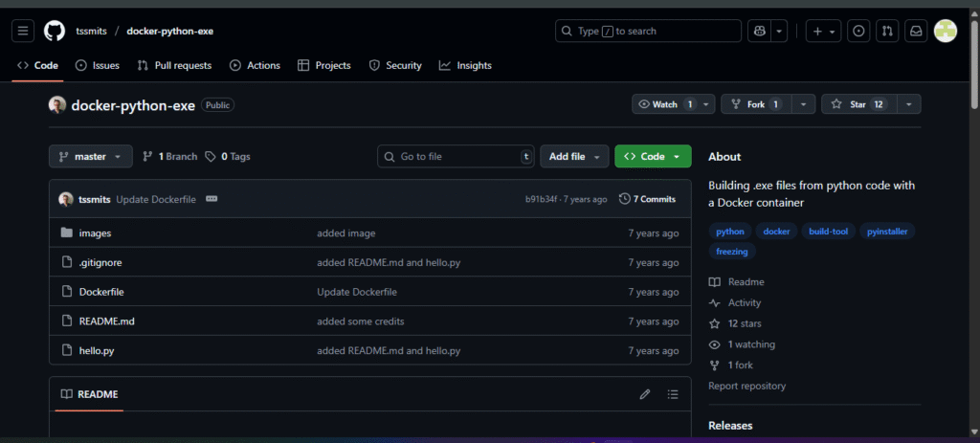Star the repository
The width and height of the screenshot is (980, 443).
(x=859, y=104)
